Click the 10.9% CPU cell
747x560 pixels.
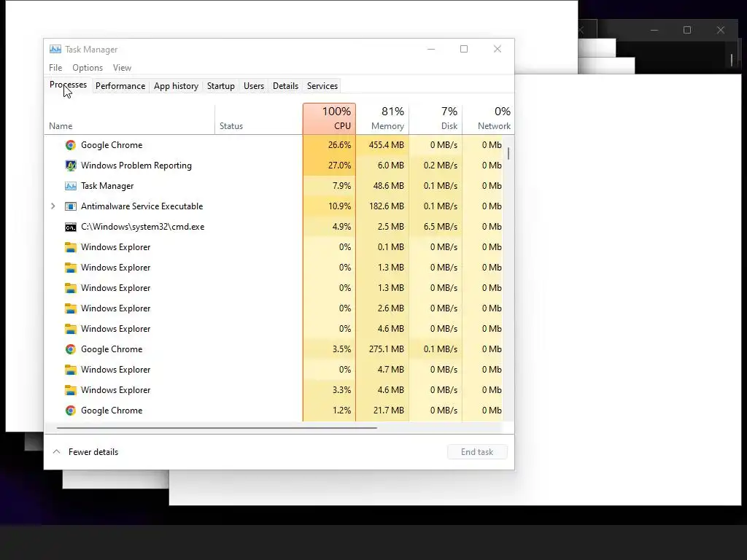329,206
